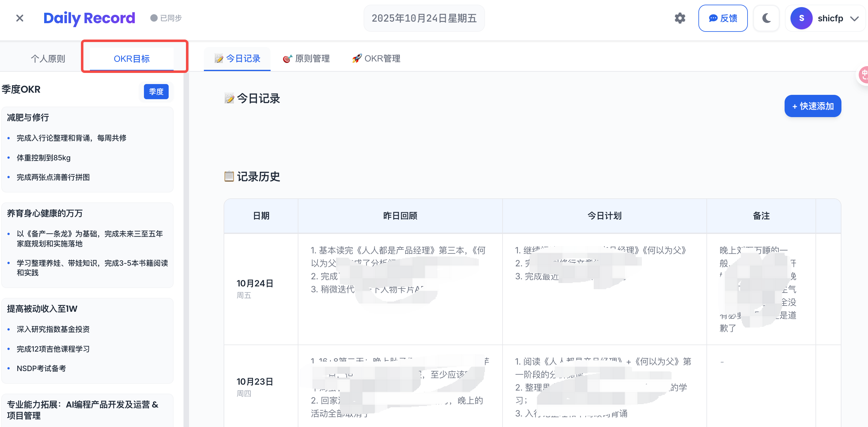
Task: Click the pink floating widget at right edge
Action: coord(864,75)
